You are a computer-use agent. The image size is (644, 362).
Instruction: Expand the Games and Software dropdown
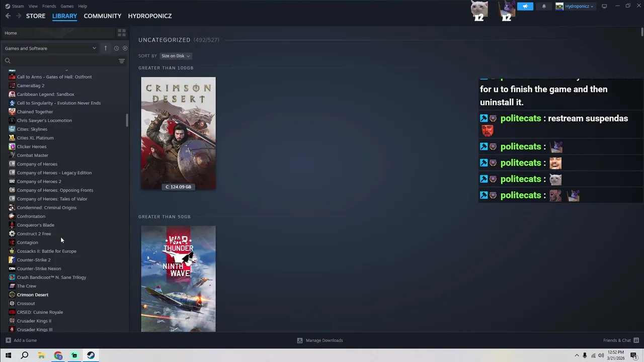click(50, 48)
